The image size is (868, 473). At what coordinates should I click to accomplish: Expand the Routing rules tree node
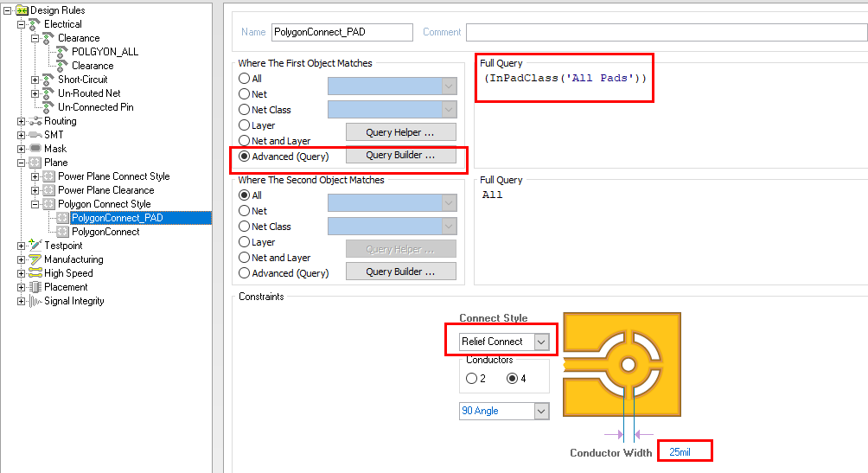(x=21, y=121)
